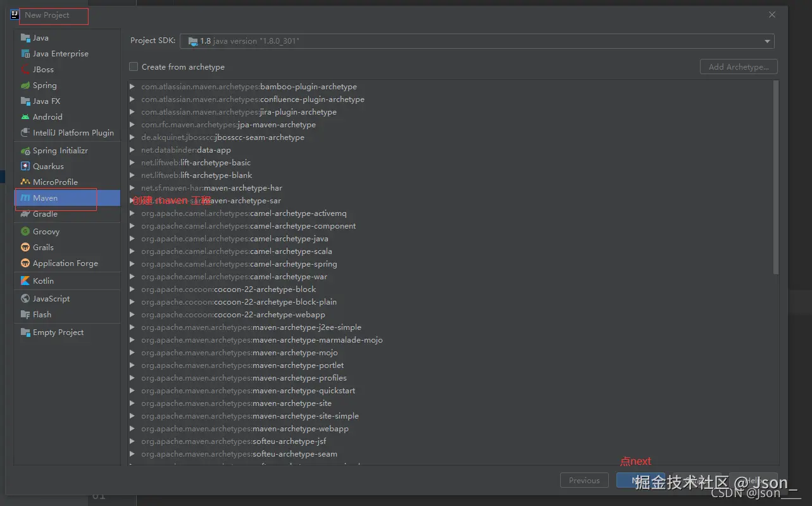This screenshot has height=506, width=812.
Task: Expand jira-plugin-archetype entry
Action: click(132, 112)
